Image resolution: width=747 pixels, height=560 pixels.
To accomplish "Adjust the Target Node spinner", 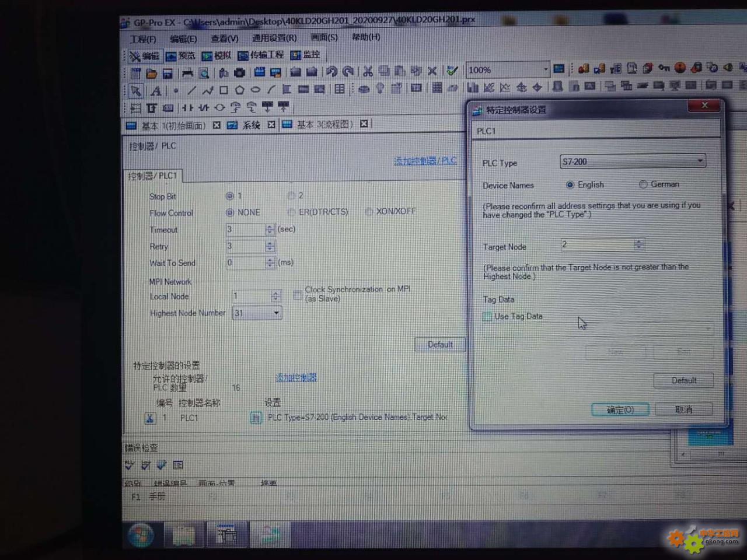I will coord(639,244).
